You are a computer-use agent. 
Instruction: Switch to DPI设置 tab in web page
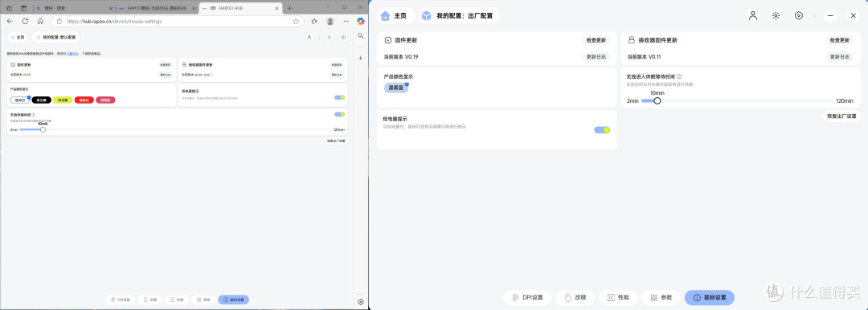click(120, 300)
